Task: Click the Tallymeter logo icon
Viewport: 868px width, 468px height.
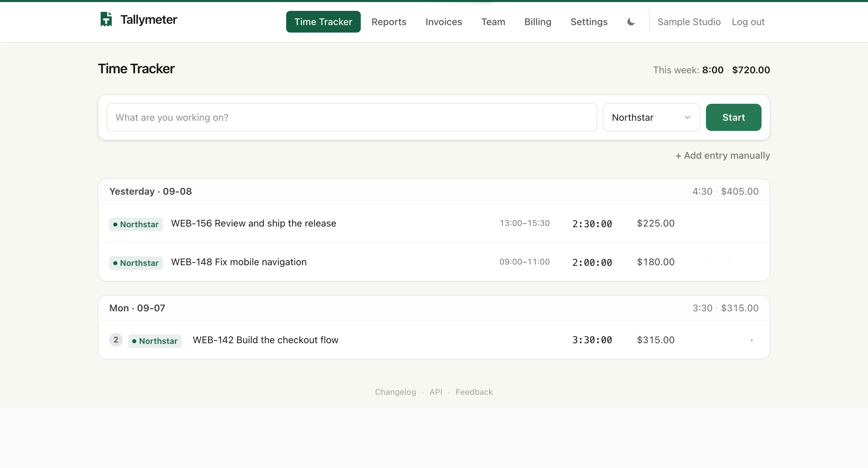Action: point(106,19)
